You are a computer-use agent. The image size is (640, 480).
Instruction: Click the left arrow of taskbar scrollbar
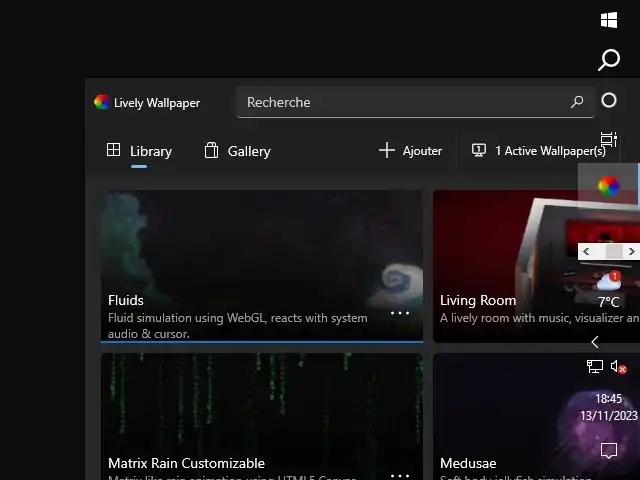(x=586, y=251)
